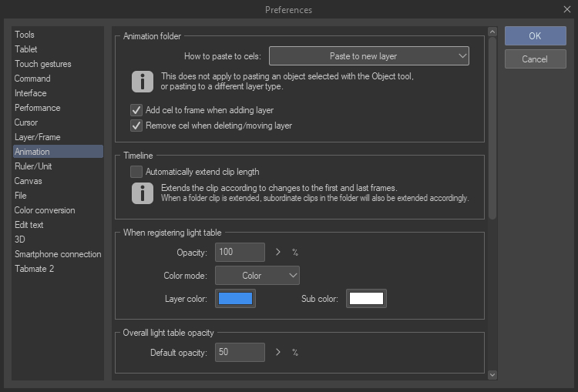Close the Preferences dialog with X
The width and height of the screenshot is (578, 392).
point(566,9)
